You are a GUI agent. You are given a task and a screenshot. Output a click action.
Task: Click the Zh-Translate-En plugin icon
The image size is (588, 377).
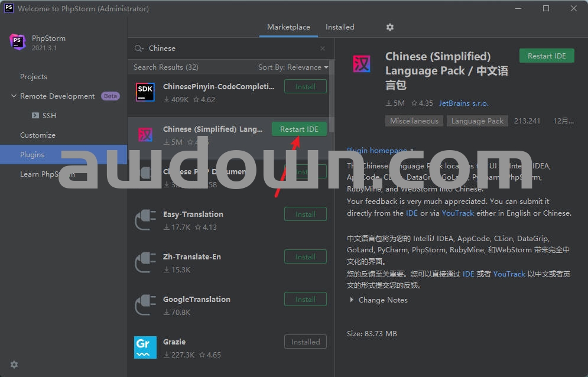pos(145,262)
